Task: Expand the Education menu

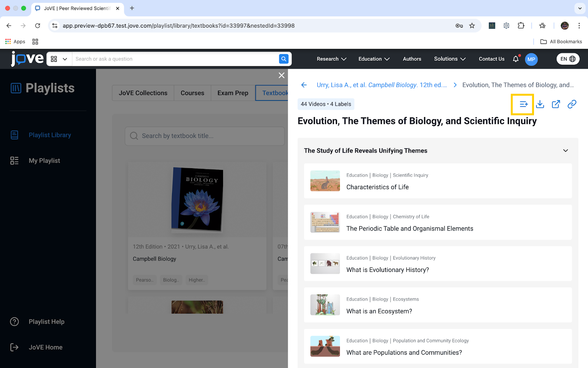Action: pos(374,59)
